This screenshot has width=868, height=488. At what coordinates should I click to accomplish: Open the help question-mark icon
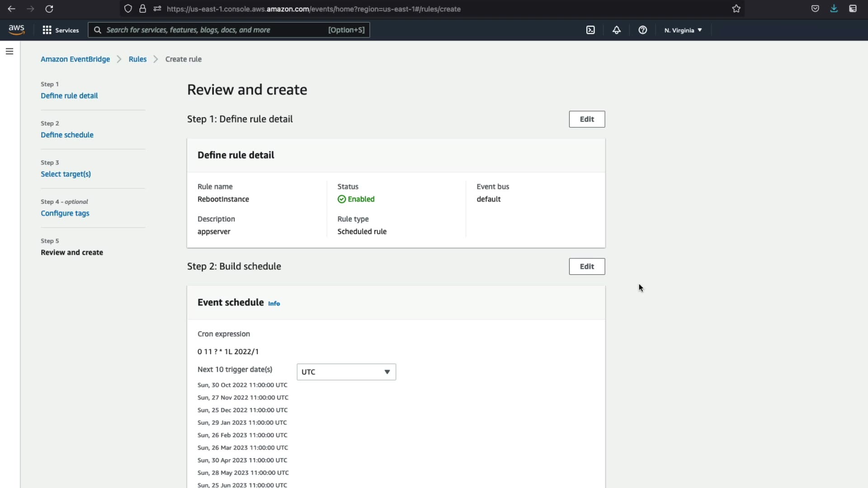click(642, 30)
